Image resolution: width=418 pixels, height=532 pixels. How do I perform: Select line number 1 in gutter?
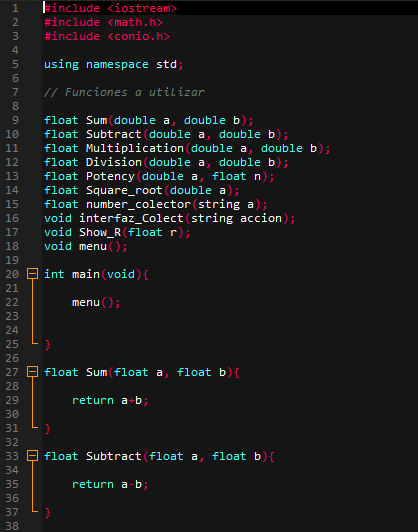coord(15,8)
